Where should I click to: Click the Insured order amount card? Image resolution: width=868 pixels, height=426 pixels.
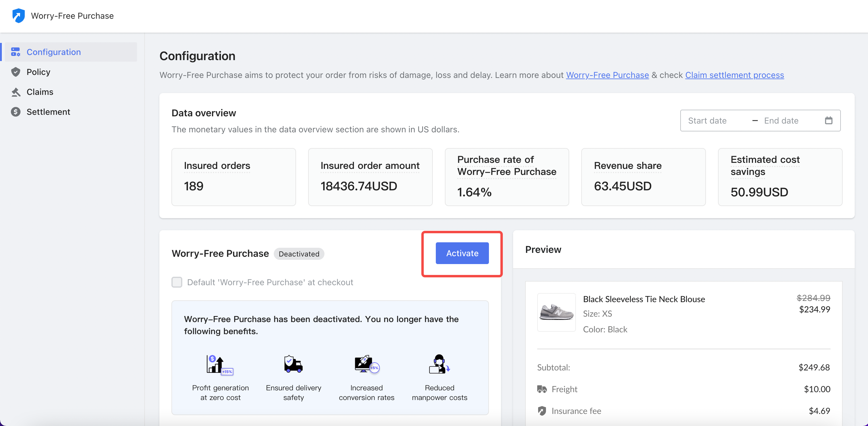point(370,177)
